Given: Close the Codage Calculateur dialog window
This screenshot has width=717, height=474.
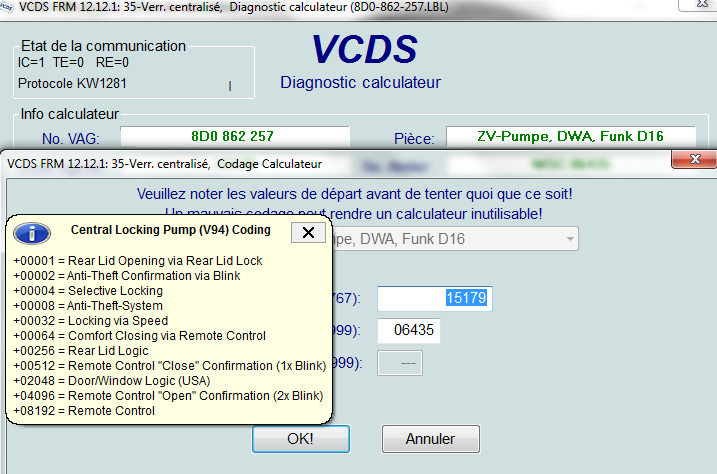Looking at the screenshot, I should pyautogui.click(x=693, y=162).
